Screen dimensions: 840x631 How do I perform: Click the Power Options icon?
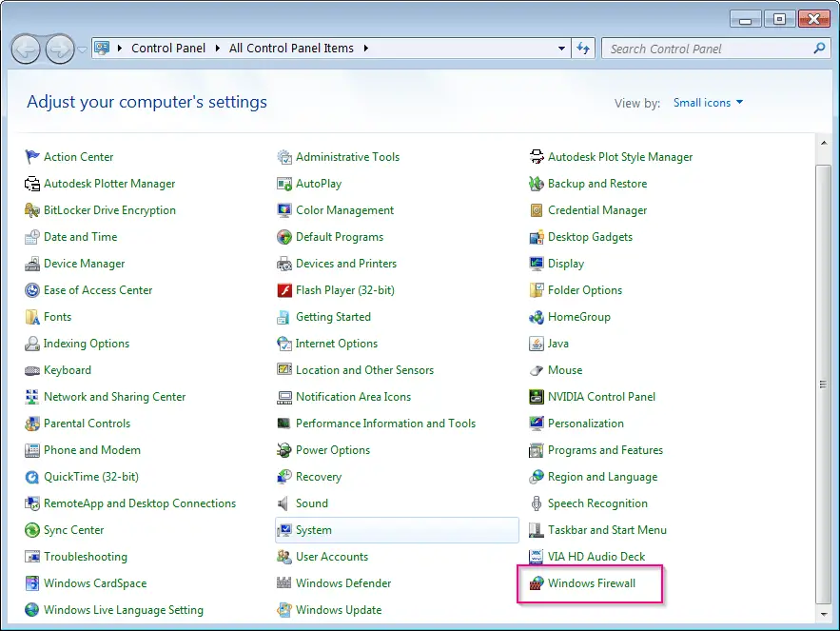pos(283,450)
